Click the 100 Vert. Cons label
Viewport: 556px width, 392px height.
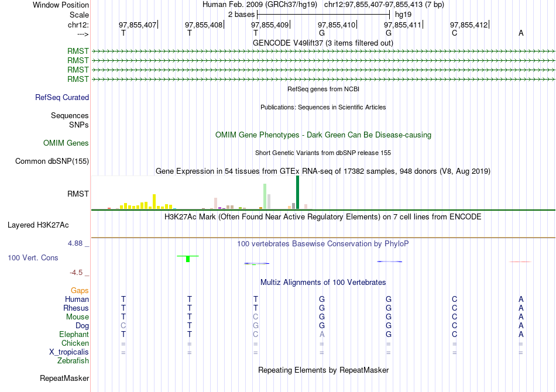pos(33,257)
